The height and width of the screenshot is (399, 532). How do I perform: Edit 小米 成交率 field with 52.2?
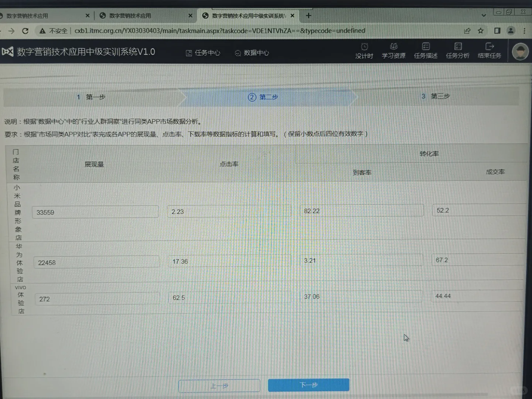pyautogui.click(x=479, y=210)
